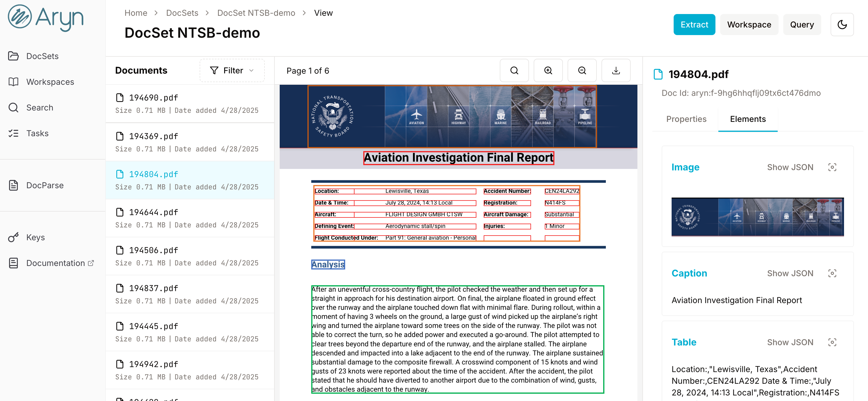
Task: Zoom out on the document page
Action: [582, 70]
